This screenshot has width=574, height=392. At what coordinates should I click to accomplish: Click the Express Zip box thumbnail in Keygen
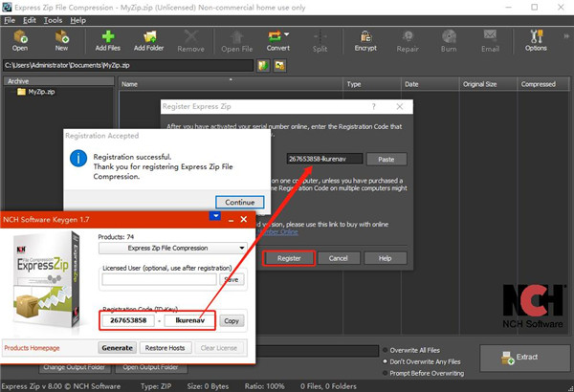coord(47,279)
